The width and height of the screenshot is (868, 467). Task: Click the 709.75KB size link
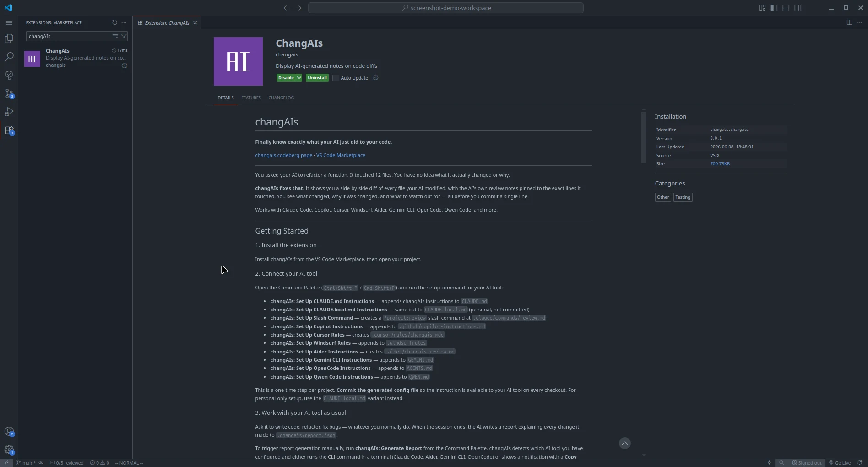720,164
